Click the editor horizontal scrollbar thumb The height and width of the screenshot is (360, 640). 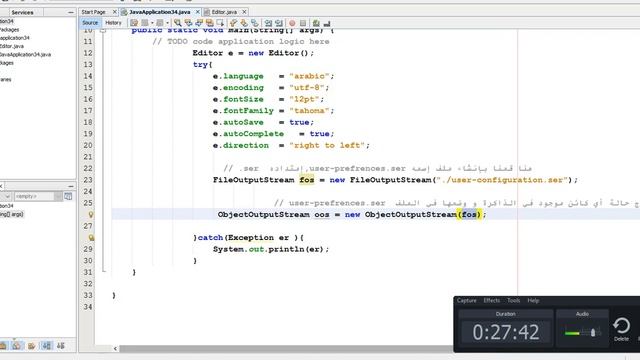coord(286,349)
